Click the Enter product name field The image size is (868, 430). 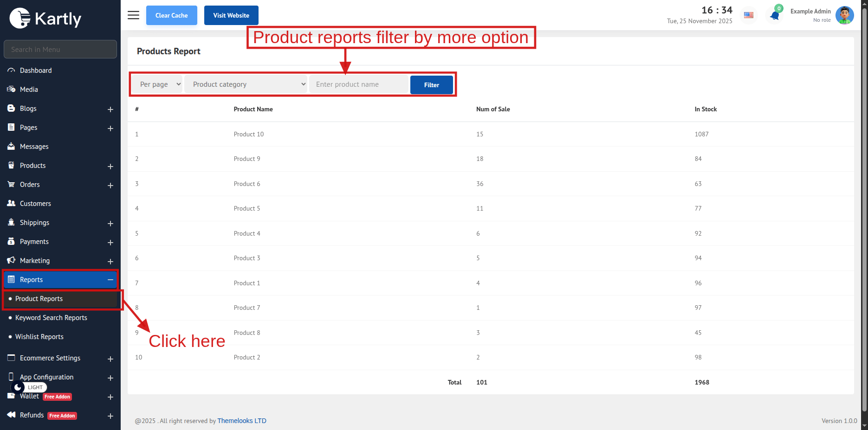(358, 84)
